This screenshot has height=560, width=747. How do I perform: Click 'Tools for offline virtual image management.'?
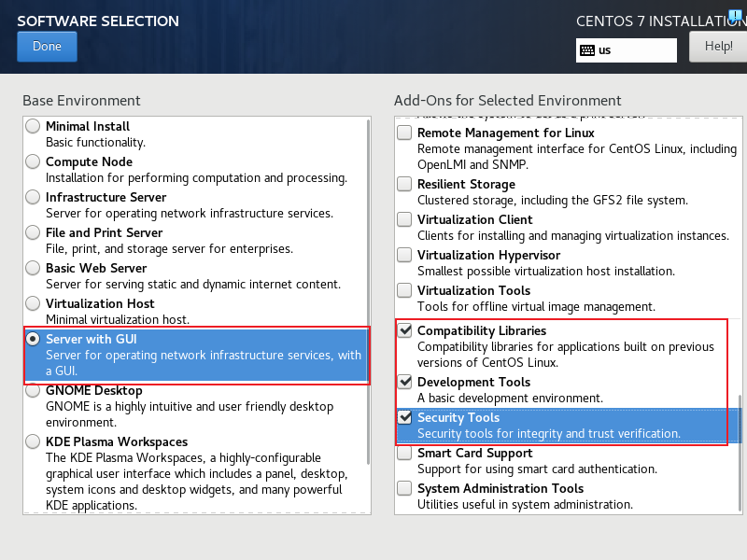(x=536, y=307)
